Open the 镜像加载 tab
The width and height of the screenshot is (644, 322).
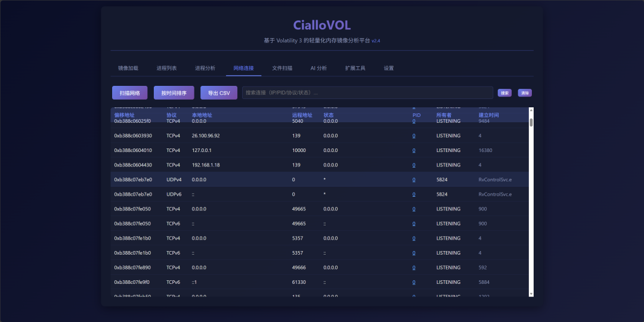coord(128,68)
